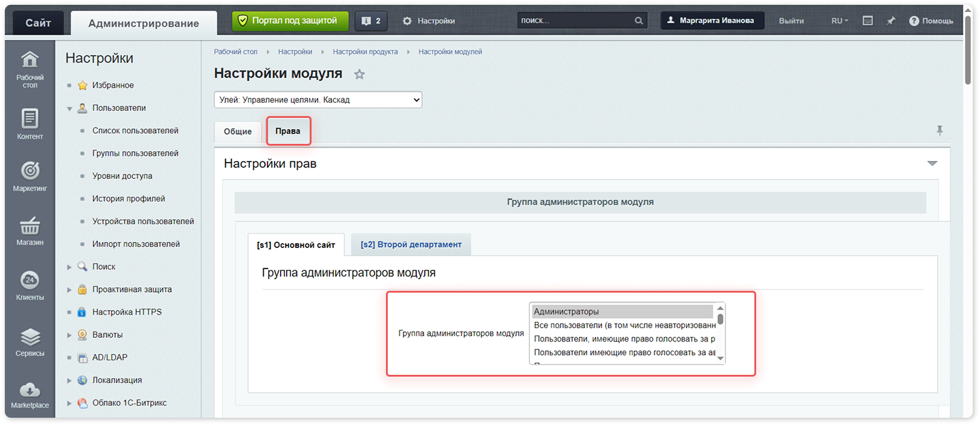Image resolution: width=980 pixels, height=425 pixels.
Task: Click the search input field
Action: pos(575,21)
